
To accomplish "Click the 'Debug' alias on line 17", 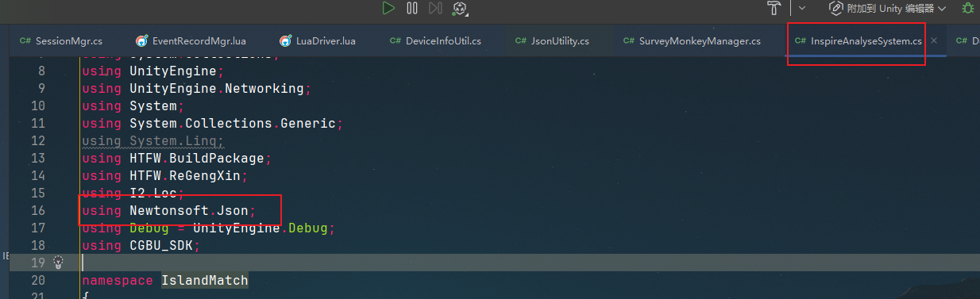I will [x=149, y=228].
